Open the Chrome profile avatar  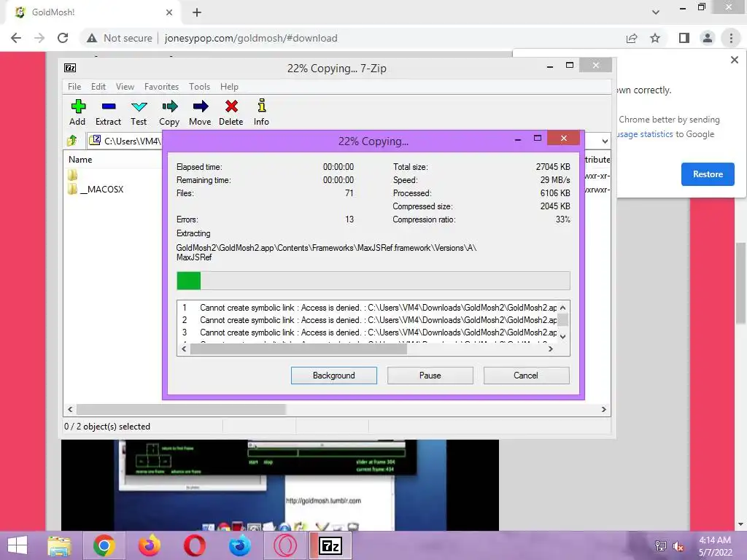pyautogui.click(x=708, y=38)
